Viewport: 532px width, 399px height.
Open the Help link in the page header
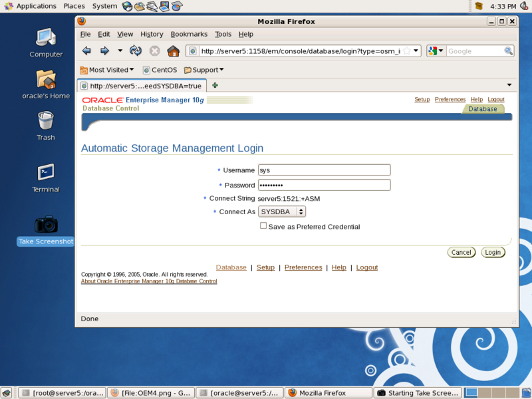tap(477, 99)
